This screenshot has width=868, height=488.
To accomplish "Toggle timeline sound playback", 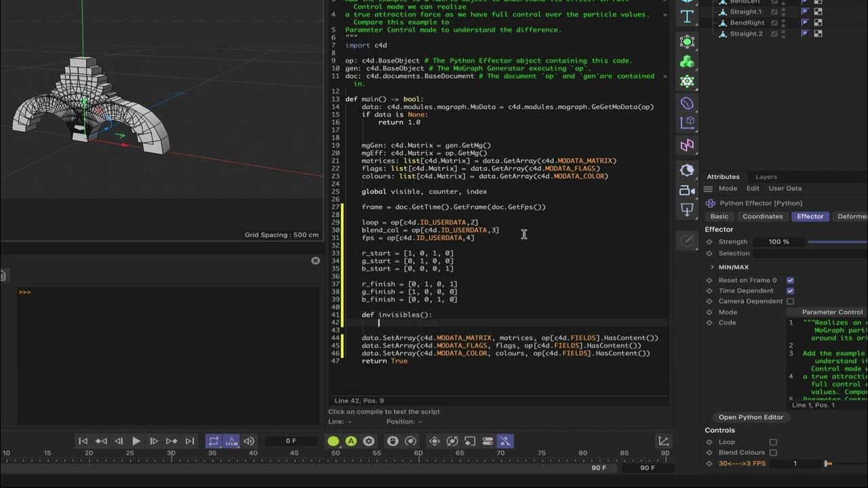I will (249, 441).
